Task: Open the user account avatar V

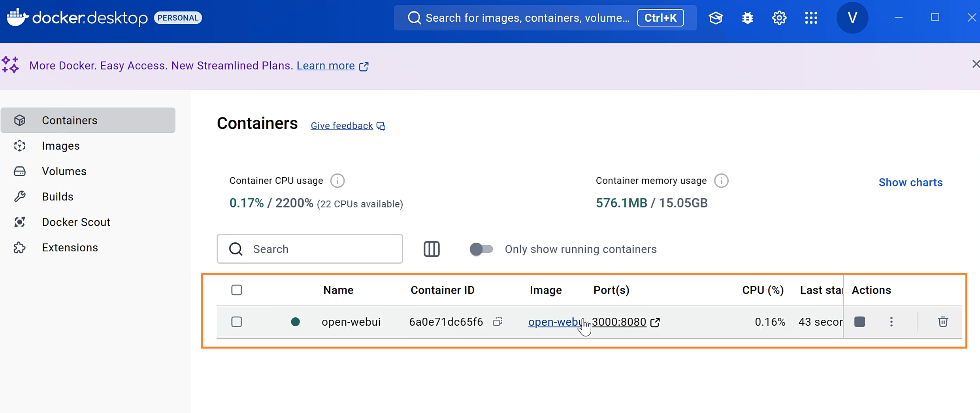Action: (x=852, y=18)
